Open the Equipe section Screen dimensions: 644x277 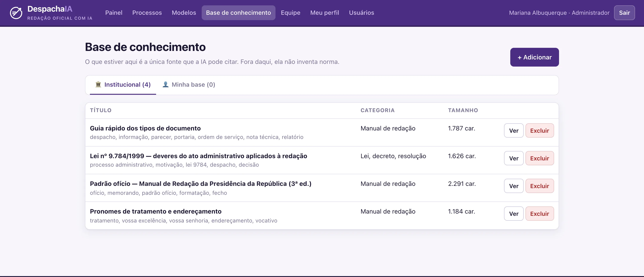point(290,13)
